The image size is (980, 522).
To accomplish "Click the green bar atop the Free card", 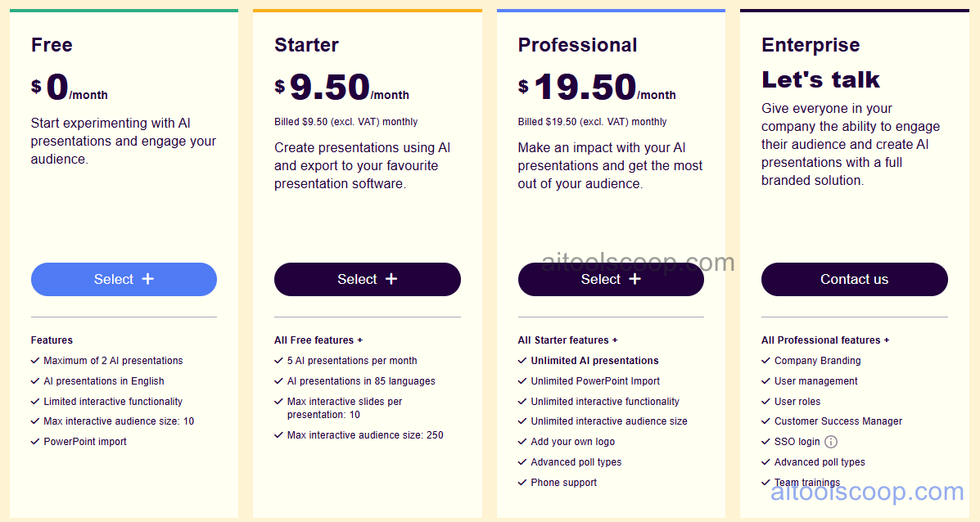I will (124, 10).
